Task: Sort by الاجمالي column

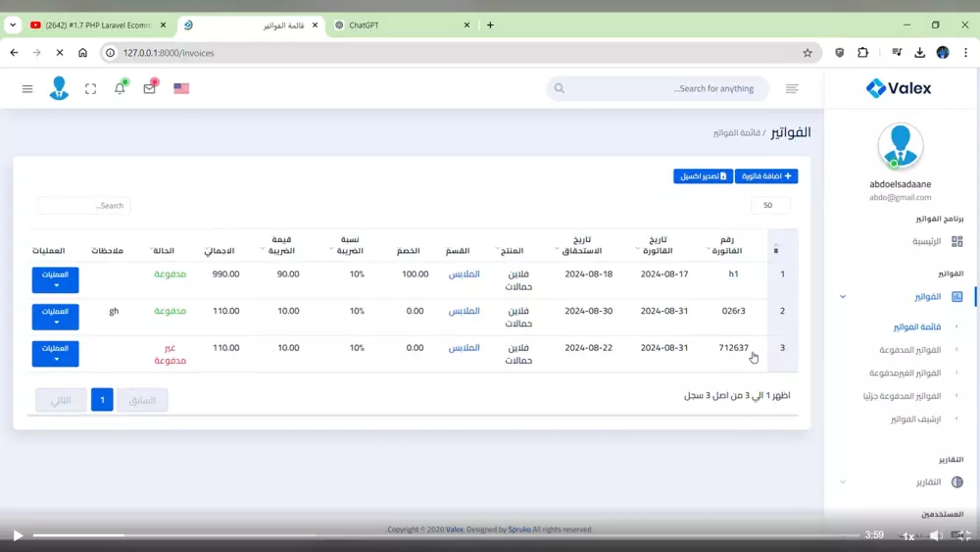Action: point(220,251)
